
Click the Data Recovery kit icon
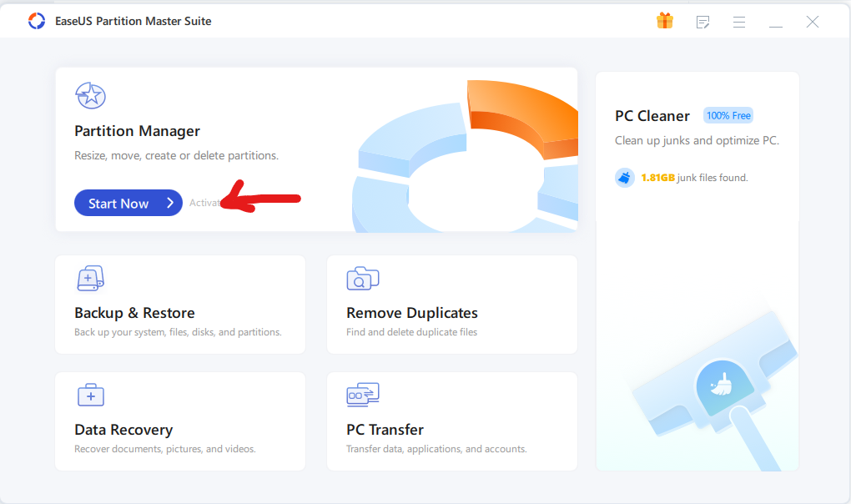[x=91, y=395]
